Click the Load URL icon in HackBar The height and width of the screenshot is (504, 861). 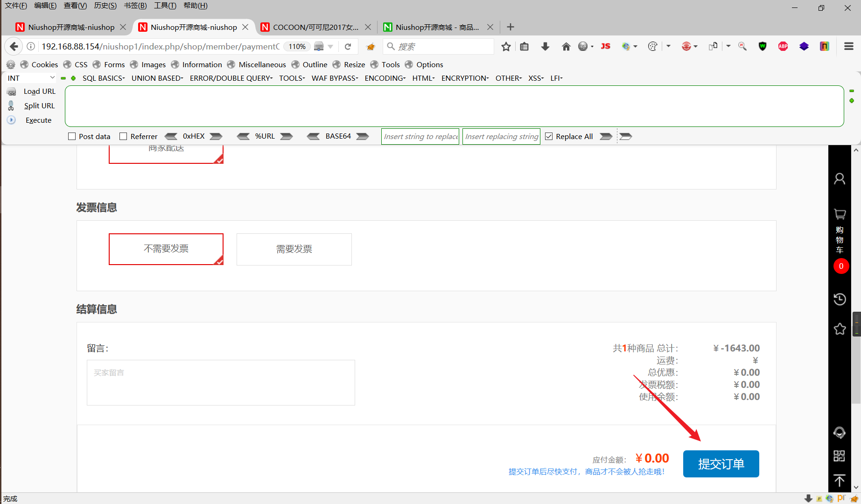click(x=12, y=91)
